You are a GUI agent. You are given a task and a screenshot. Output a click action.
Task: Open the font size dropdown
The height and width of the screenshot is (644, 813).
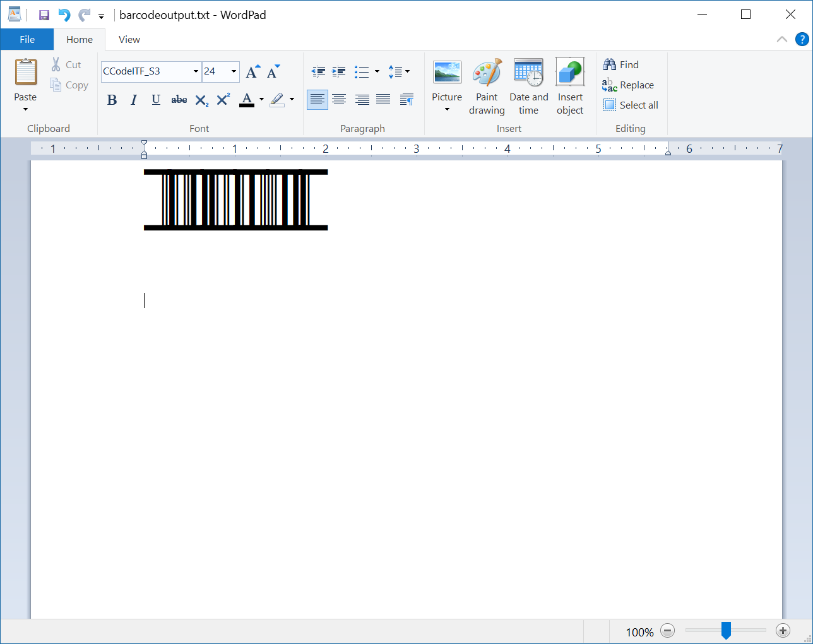[x=234, y=71]
